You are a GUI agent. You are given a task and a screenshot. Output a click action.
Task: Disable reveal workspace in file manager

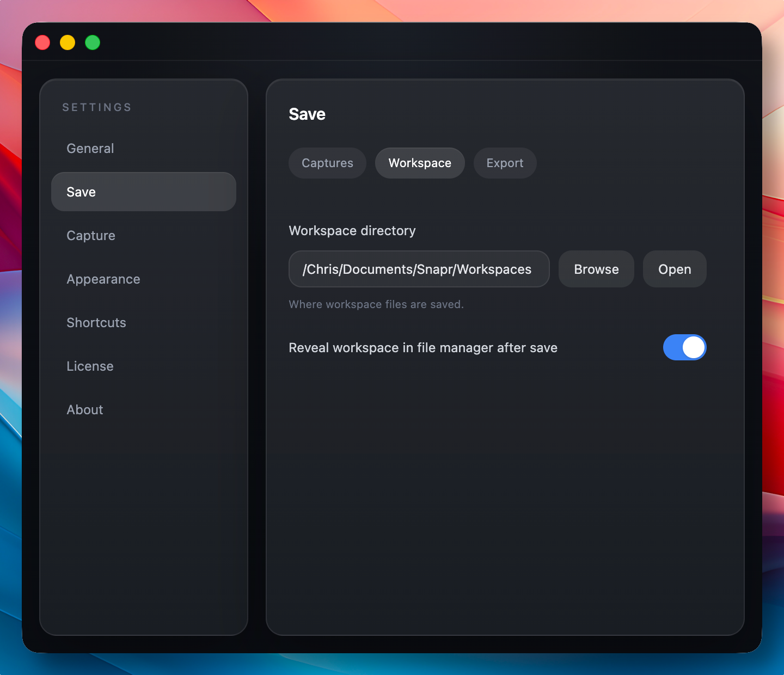coord(684,347)
